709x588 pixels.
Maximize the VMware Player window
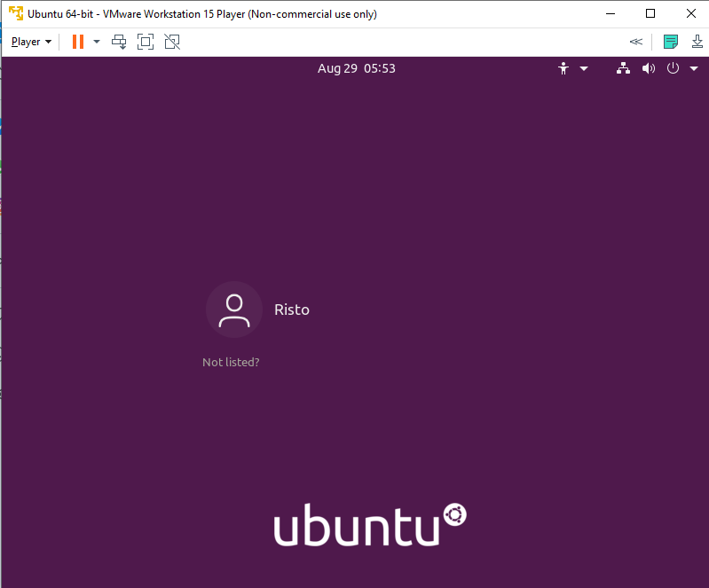650,13
